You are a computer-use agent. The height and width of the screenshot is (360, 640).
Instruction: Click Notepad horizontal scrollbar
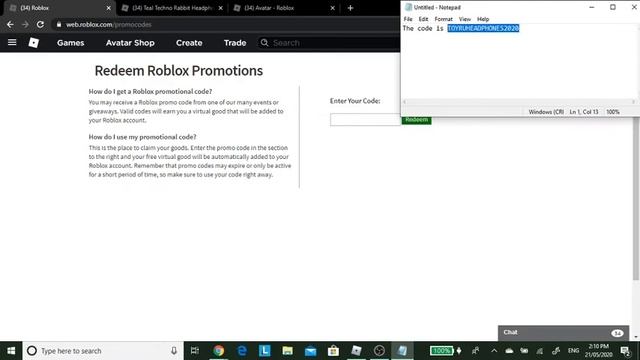519,102
